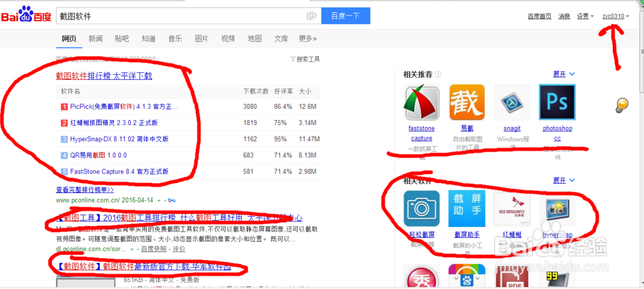The image size is (644, 289).
Task: Open the Photoshop CC Ps icon
Action: tap(557, 102)
